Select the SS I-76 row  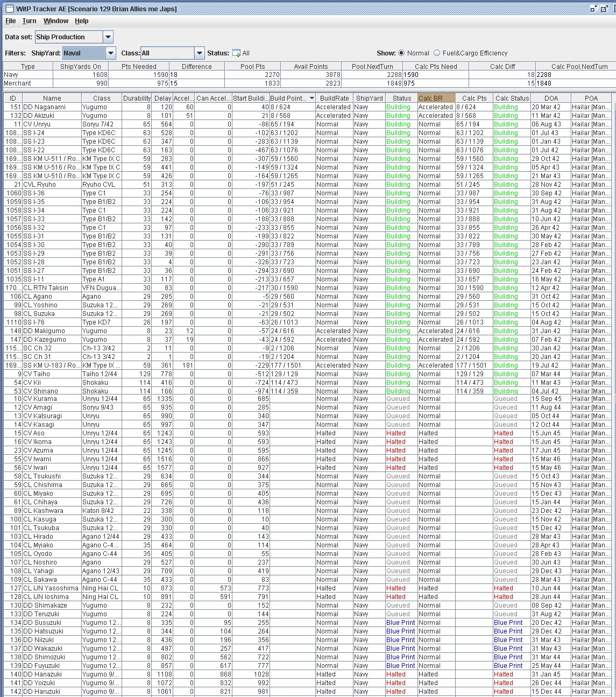[x=308, y=322]
